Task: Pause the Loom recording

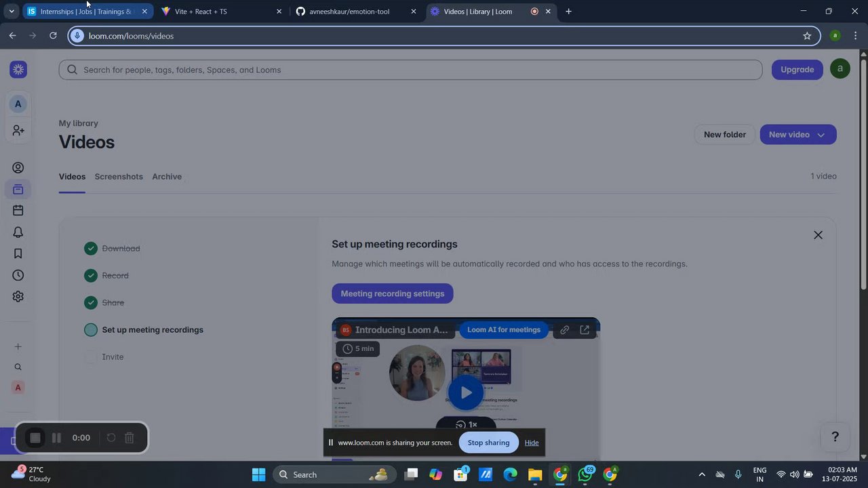Action: tap(57, 438)
